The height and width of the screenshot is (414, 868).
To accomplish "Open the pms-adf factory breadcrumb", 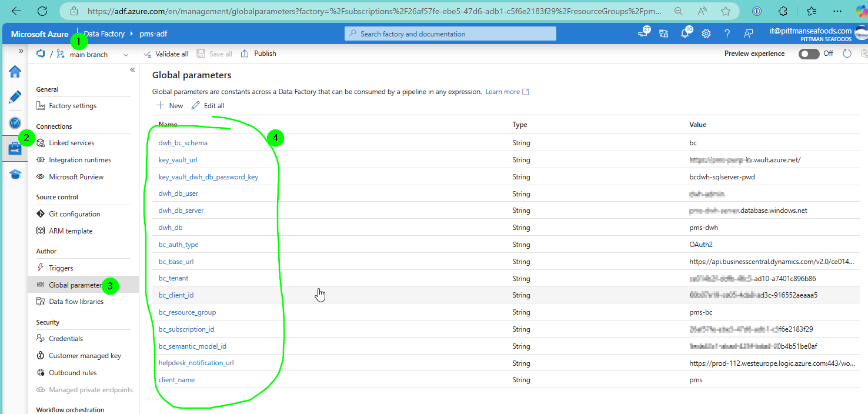I will tap(153, 34).
